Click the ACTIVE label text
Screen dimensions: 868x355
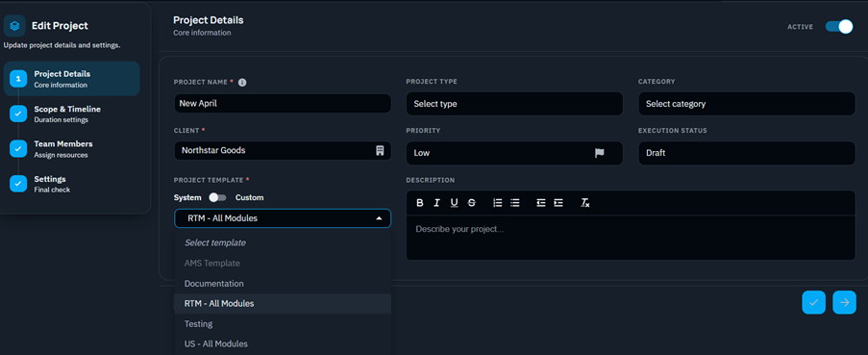[x=800, y=27]
